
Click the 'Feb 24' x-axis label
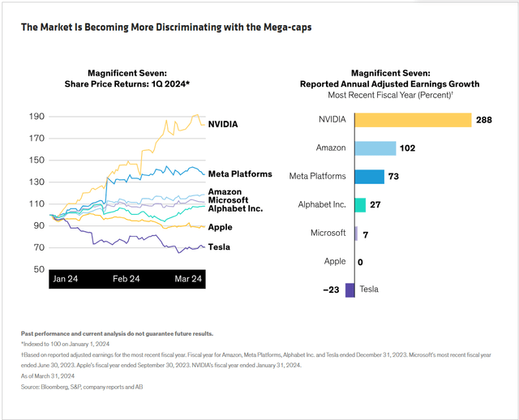[x=127, y=279]
